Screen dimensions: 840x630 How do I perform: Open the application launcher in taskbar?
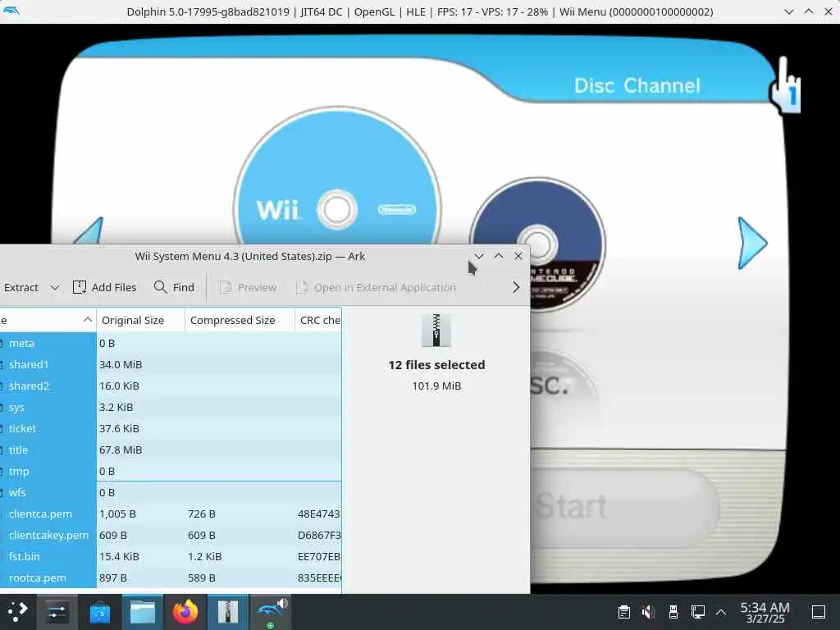[17, 611]
